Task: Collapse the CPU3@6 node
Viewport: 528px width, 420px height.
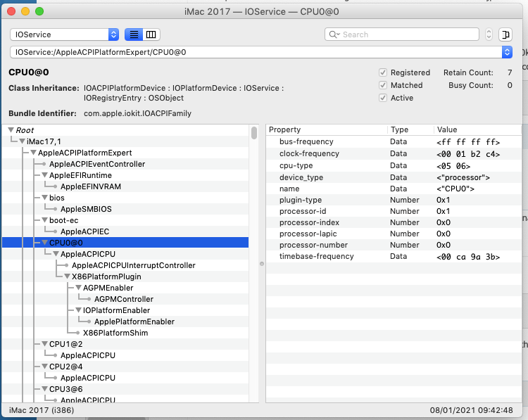Action: click(44, 389)
